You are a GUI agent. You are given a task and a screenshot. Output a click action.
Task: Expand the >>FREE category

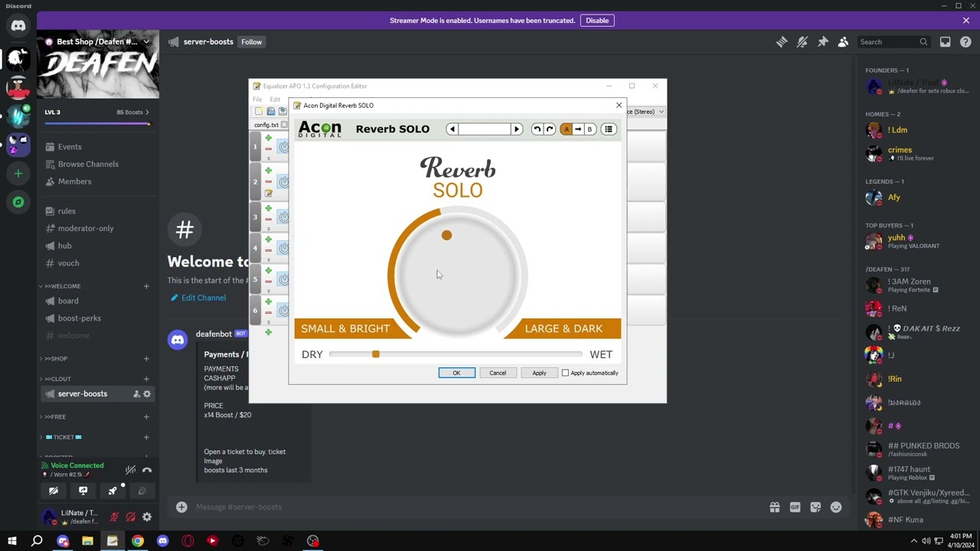click(54, 417)
